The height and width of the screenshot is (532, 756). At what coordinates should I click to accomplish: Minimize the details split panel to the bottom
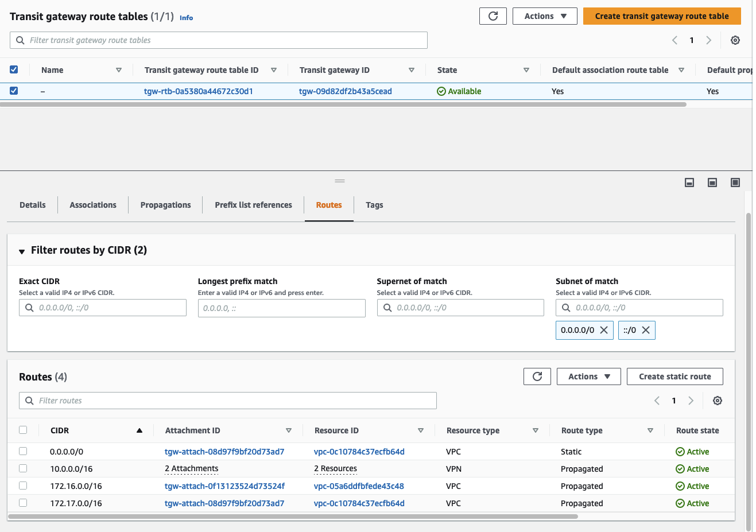[689, 182]
